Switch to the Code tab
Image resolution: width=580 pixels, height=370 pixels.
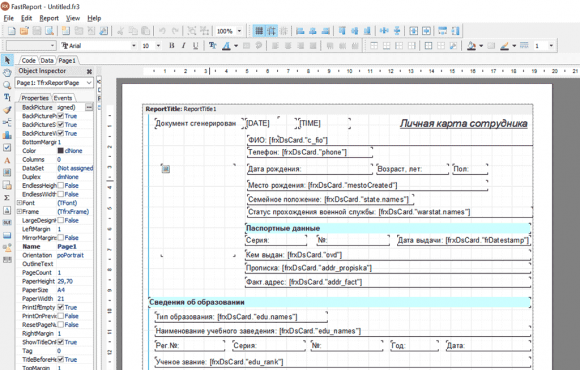(28, 60)
